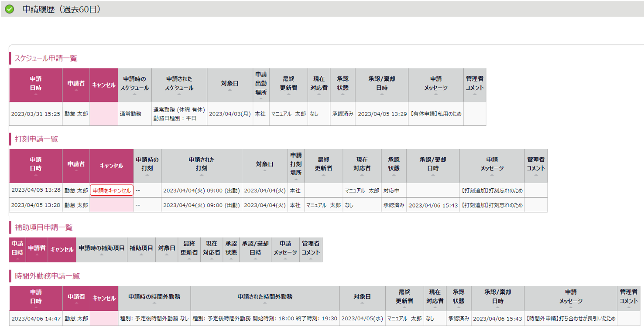
Task: Sort スケジュール申請一覧 by 最終更新者 header
Action: click(288, 85)
